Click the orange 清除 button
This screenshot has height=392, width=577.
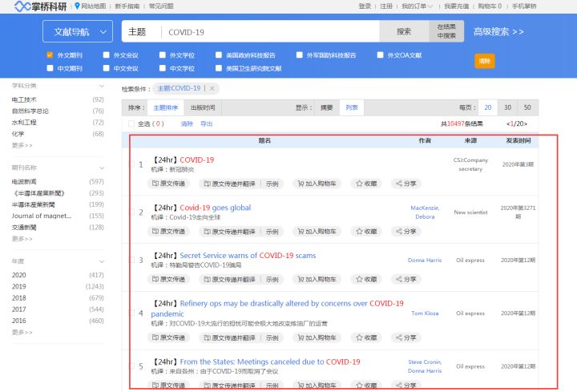(485, 61)
